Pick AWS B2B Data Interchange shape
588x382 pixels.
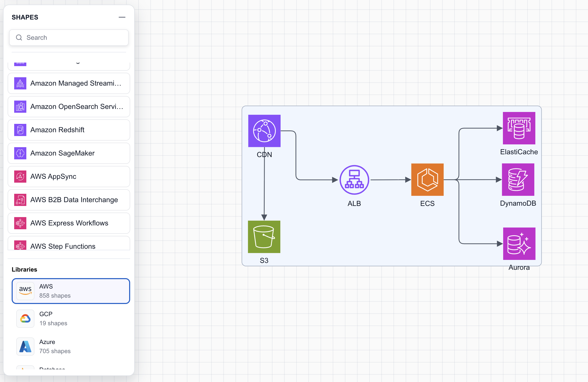(x=69, y=200)
